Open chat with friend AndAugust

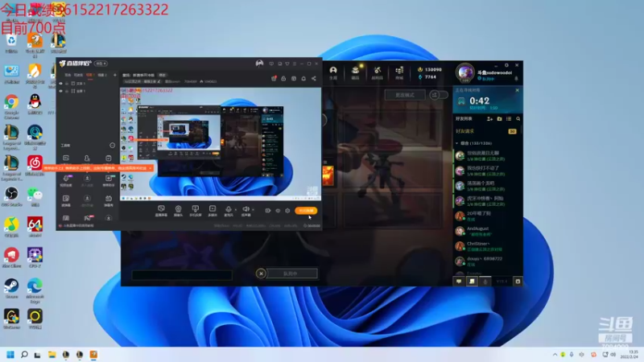(488, 231)
